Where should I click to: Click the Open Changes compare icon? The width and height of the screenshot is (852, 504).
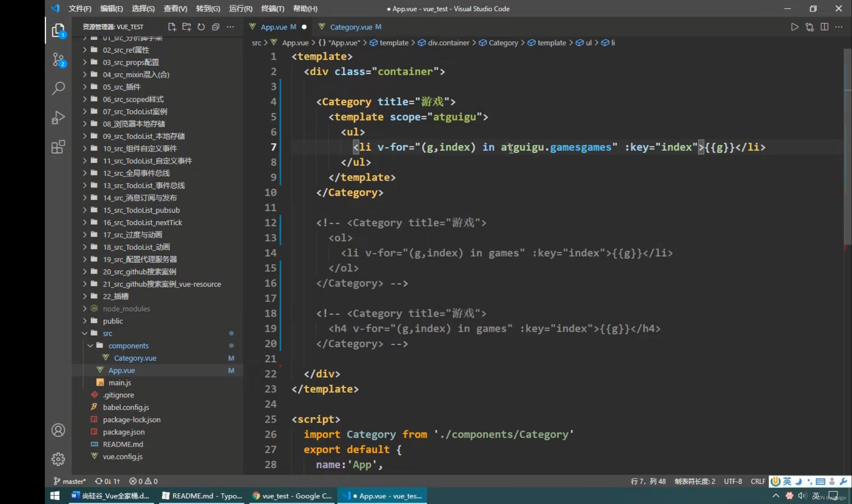click(809, 27)
